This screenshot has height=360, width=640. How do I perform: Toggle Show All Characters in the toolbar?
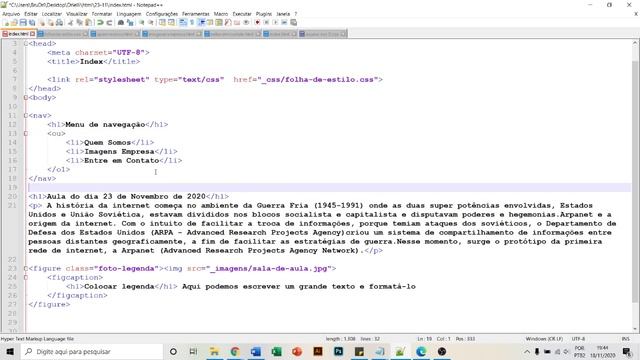[191, 22]
